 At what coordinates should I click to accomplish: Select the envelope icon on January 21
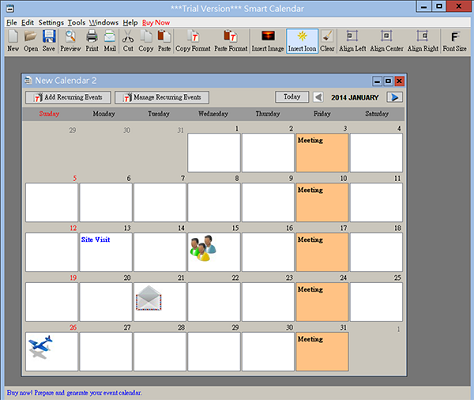click(149, 298)
